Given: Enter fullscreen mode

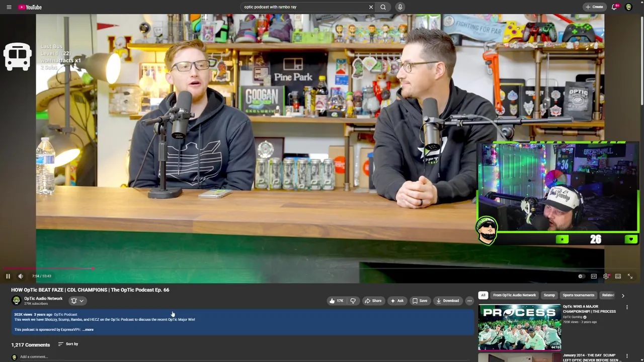Looking at the screenshot, I should pyautogui.click(x=630, y=276).
